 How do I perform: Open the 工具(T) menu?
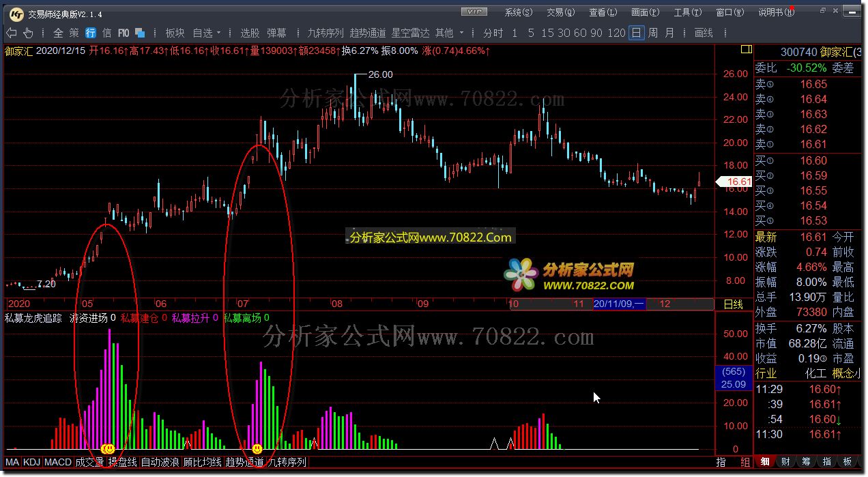click(687, 12)
